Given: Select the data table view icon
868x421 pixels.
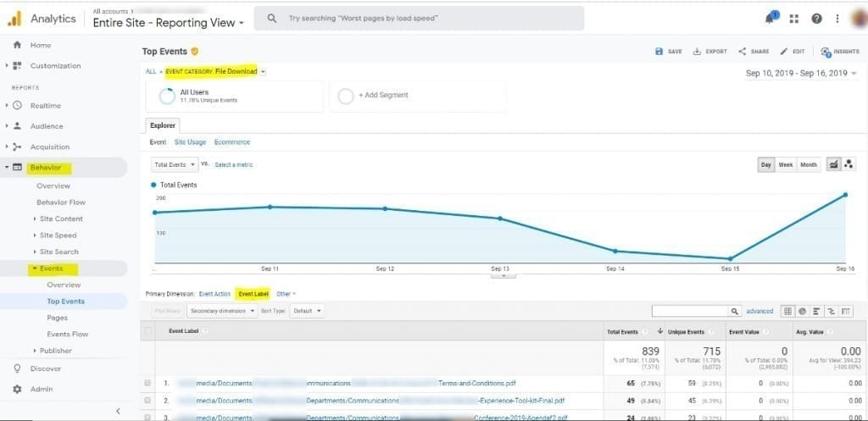Looking at the screenshot, I should (787, 312).
